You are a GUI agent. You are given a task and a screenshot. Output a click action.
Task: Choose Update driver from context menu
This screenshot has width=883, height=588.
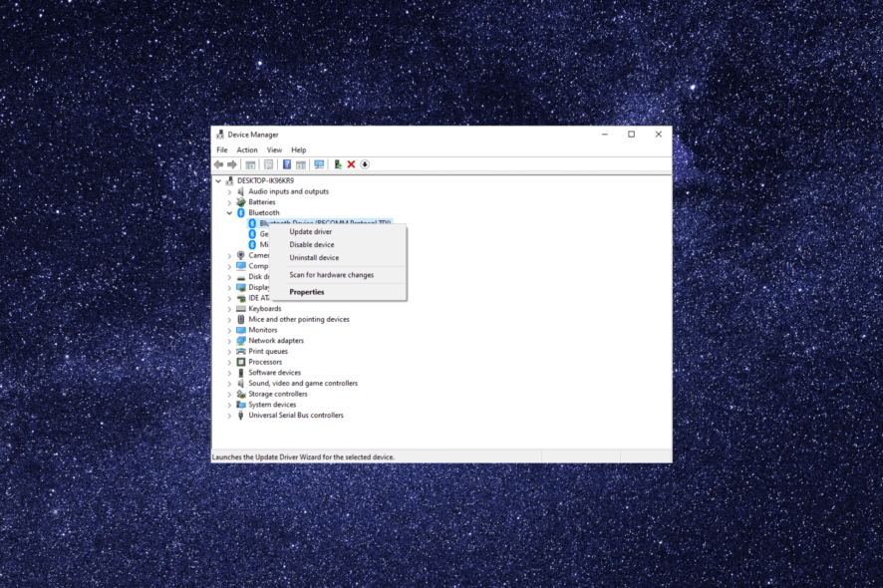tap(338, 231)
